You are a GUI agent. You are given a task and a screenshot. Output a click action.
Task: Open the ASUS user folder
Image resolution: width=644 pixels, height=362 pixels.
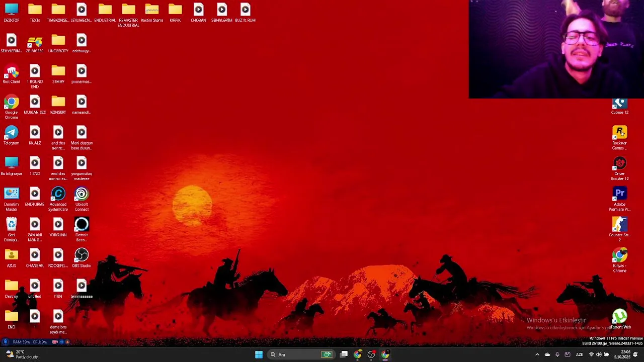point(11,258)
